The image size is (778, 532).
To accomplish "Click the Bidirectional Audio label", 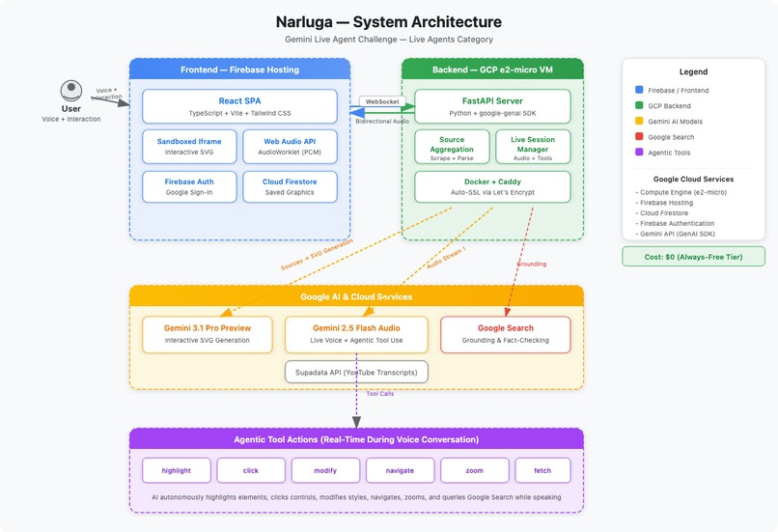I will point(382,121).
